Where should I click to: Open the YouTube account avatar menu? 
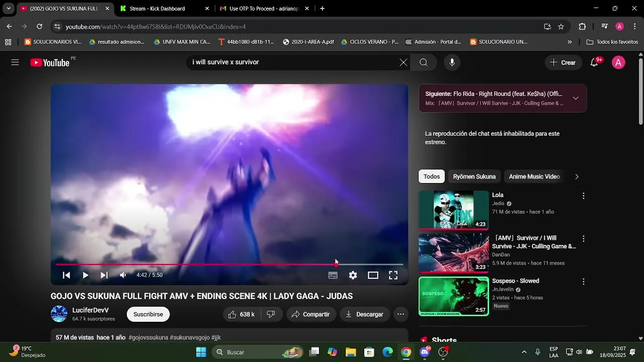pyautogui.click(x=618, y=62)
